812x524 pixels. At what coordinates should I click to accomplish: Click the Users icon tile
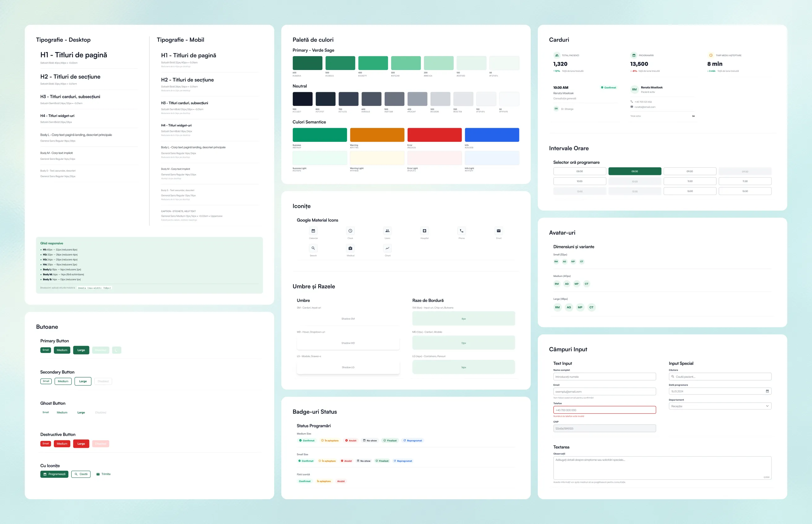387,231
